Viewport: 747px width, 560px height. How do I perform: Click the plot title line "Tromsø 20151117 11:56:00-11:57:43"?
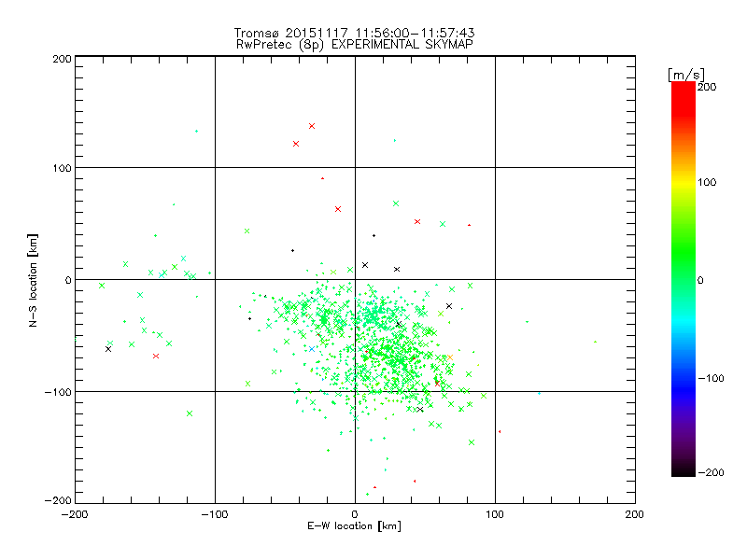(354, 33)
